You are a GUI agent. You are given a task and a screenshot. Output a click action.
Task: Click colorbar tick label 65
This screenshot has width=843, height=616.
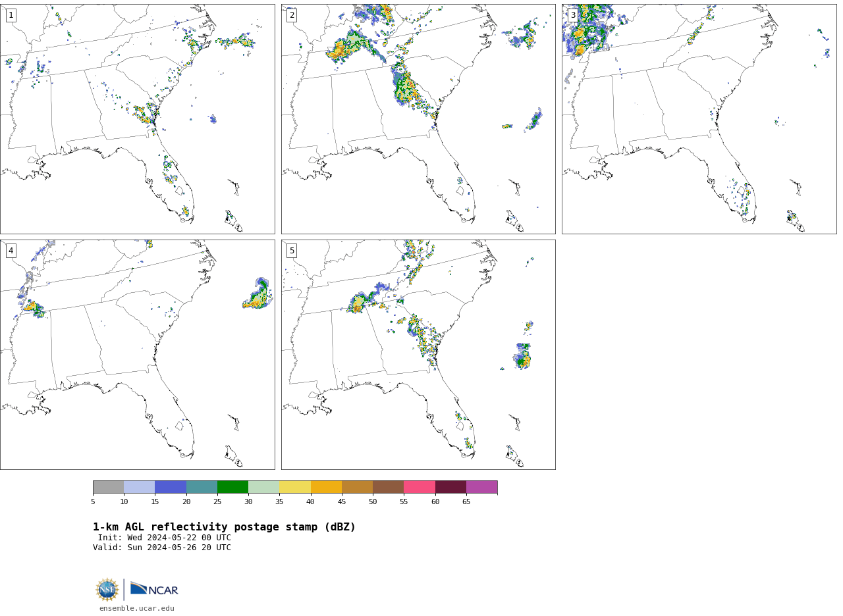click(x=466, y=502)
